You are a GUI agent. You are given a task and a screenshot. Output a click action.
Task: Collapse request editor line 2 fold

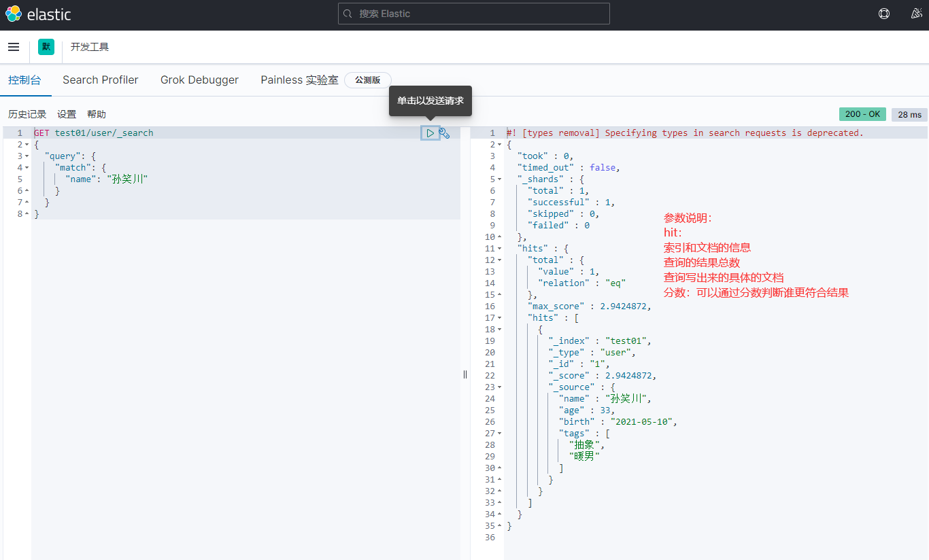(27, 145)
